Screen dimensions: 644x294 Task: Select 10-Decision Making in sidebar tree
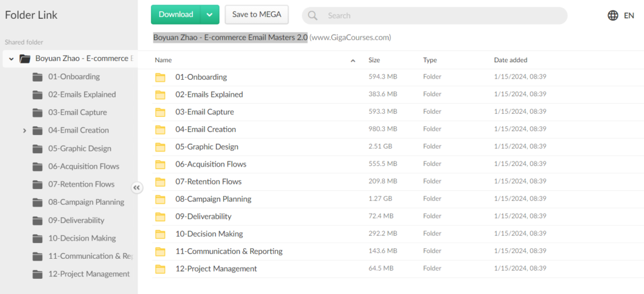click(x=82, y=238)
